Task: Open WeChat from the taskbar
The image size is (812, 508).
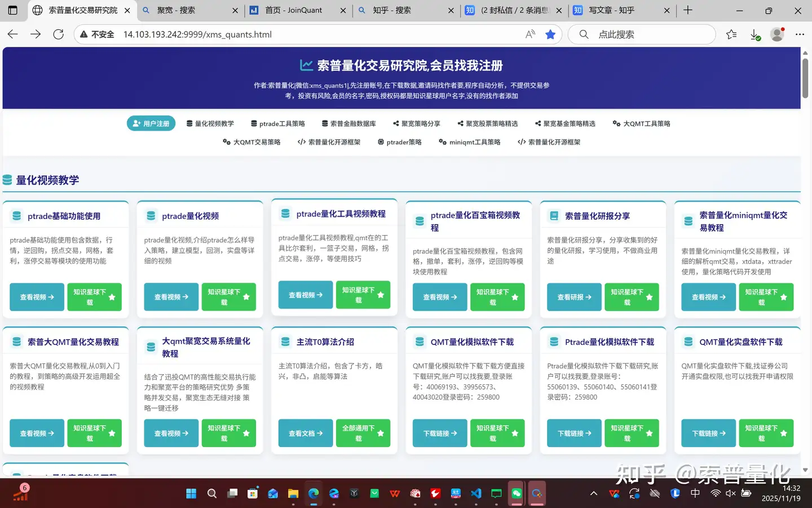Action: pos(517,493)
